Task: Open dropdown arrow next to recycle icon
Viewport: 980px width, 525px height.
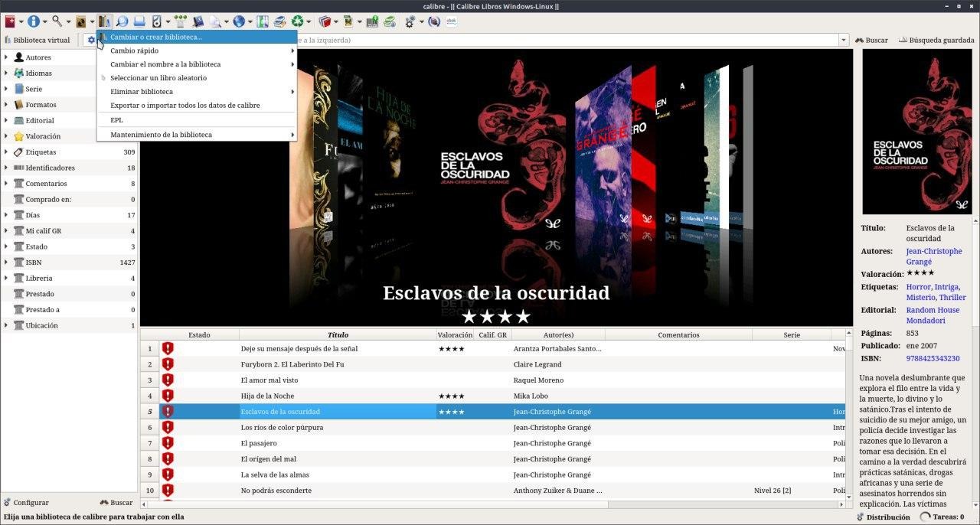Action: tap(309, 22)
